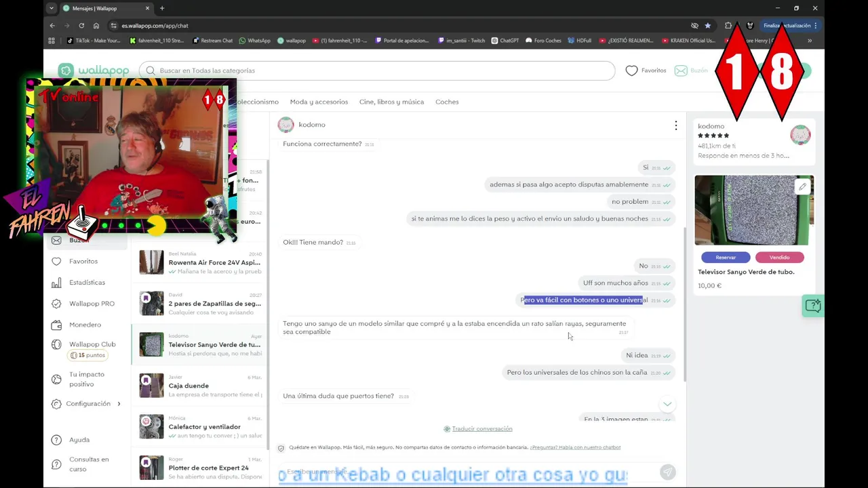Open the Buzón envelope icon in the header
The width and height of the screenshot is (868, 488).
(681, 70)
